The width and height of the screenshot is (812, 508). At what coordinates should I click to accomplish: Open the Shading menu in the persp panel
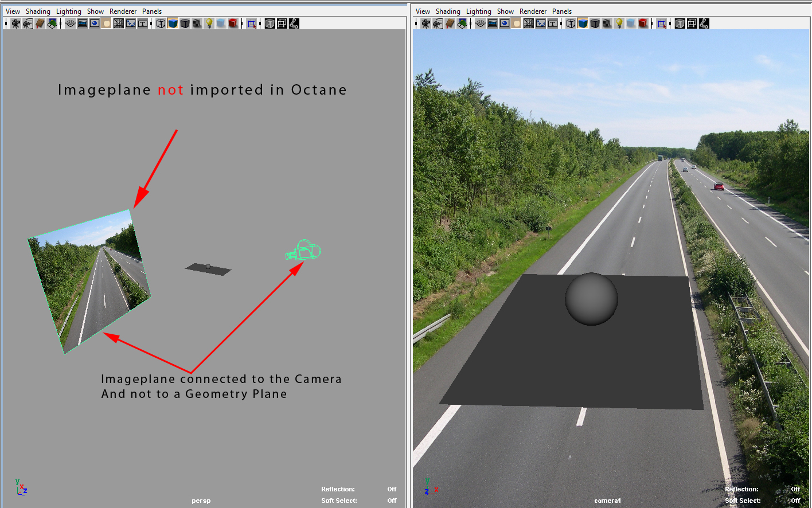pyautogui.click(x=38, y=11)
